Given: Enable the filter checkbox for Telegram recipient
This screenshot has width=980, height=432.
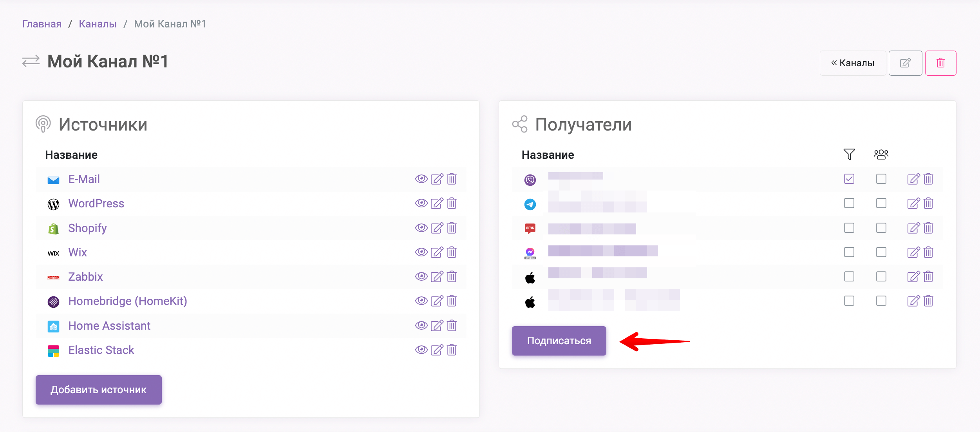Looking at the screenshot, I should 849,203.
